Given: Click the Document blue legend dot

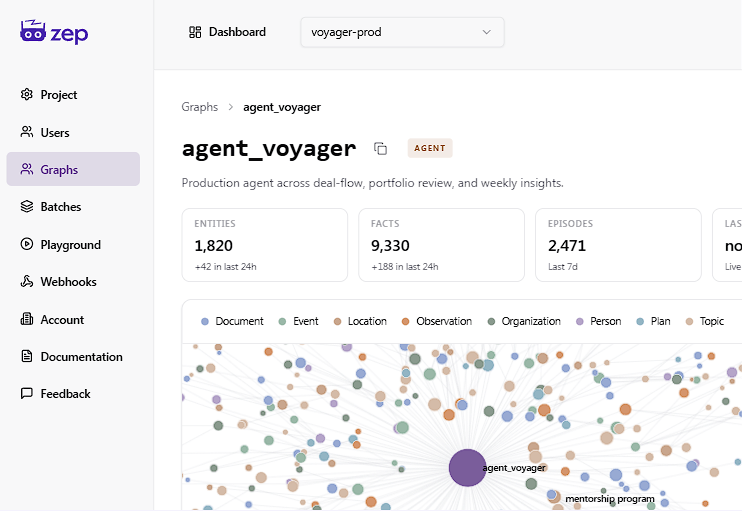Looking at the screenshot, I should (205, 322).
